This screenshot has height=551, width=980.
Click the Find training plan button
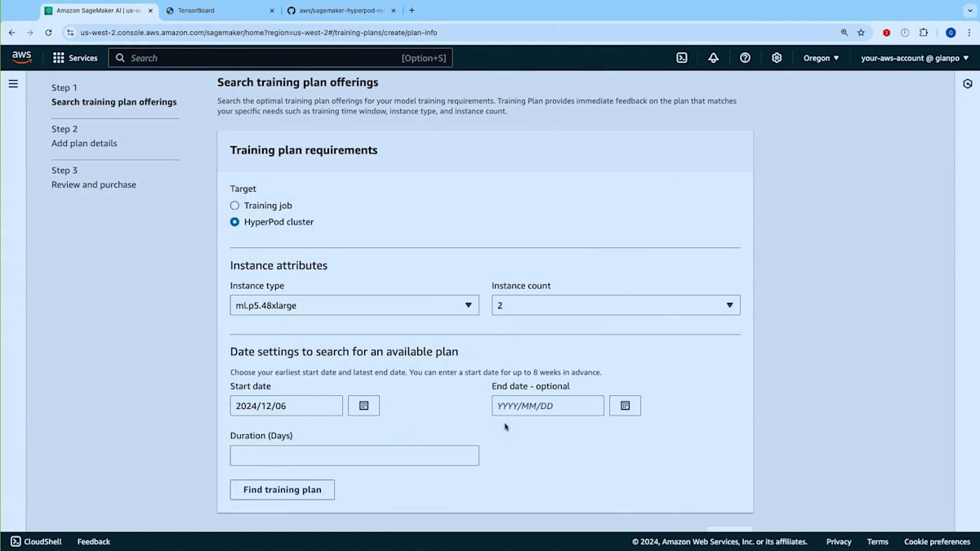coord(283,490)
